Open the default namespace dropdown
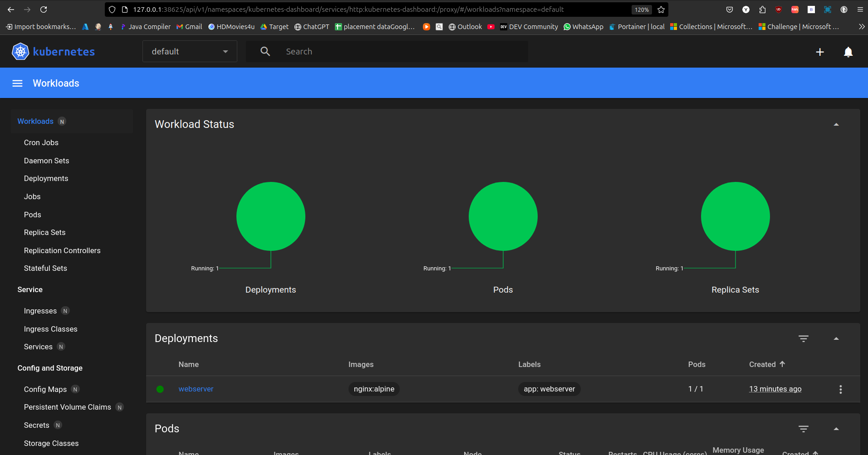The width and height of the screenshot is (868, 455). 190,52
